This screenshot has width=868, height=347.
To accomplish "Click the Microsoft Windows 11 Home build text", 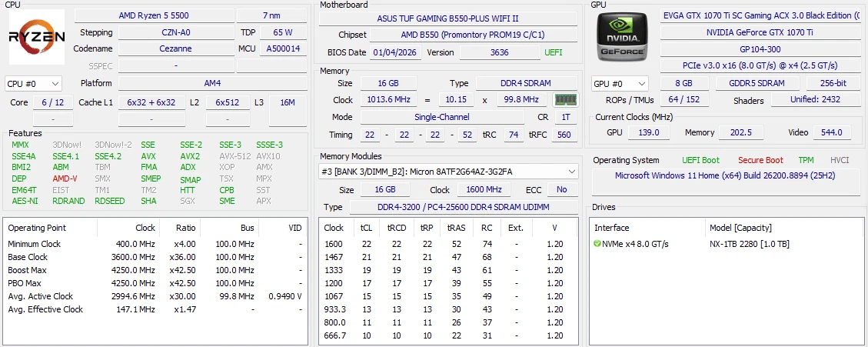I will coord(725,175).
